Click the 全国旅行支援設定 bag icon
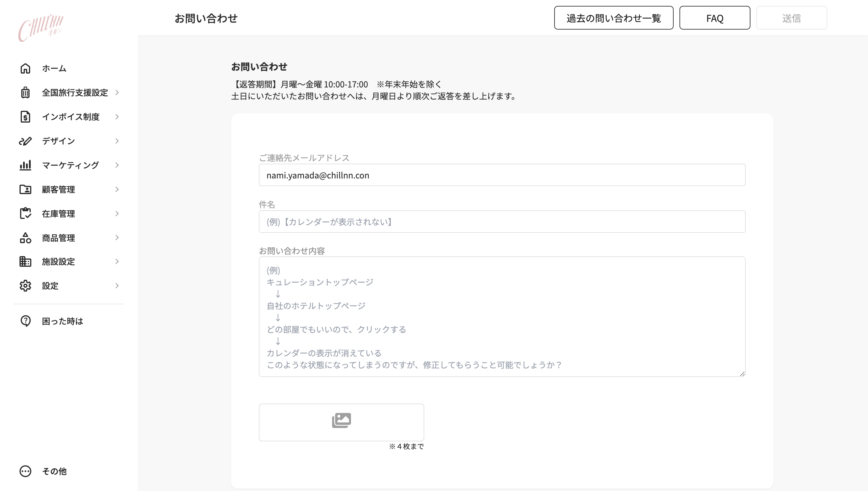Viewport: 868px width, 491px height. pos(25,92)
